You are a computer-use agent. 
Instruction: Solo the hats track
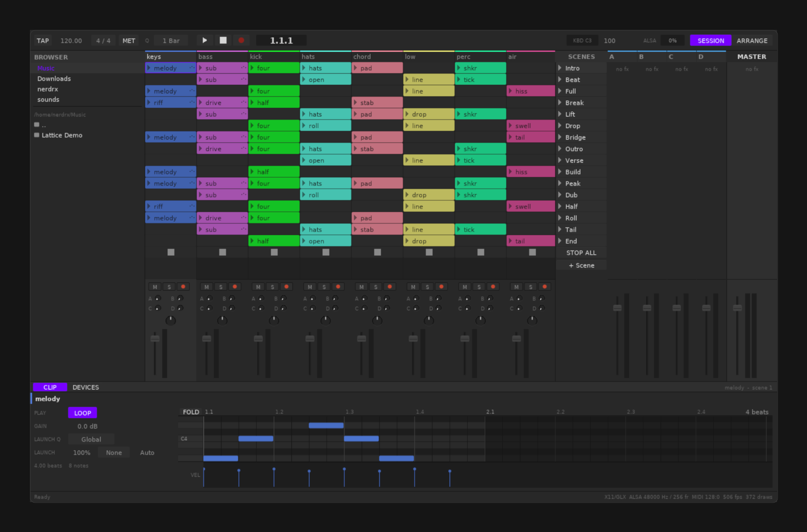coord(324,287)
